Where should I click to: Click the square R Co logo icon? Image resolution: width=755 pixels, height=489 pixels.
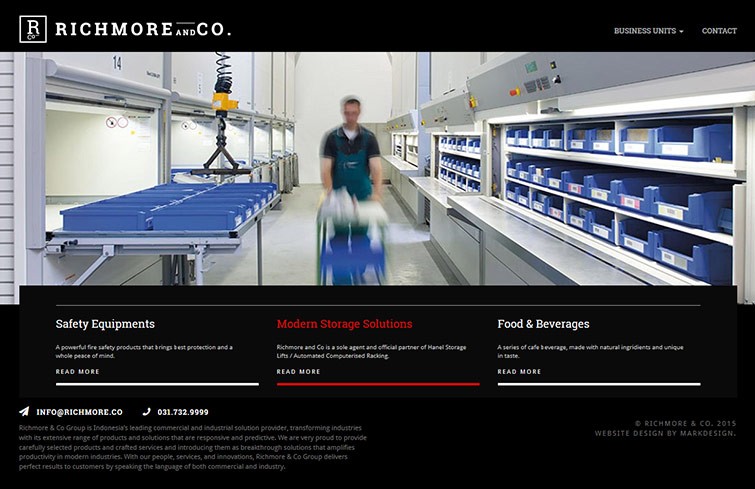click(x=33, y=29)
